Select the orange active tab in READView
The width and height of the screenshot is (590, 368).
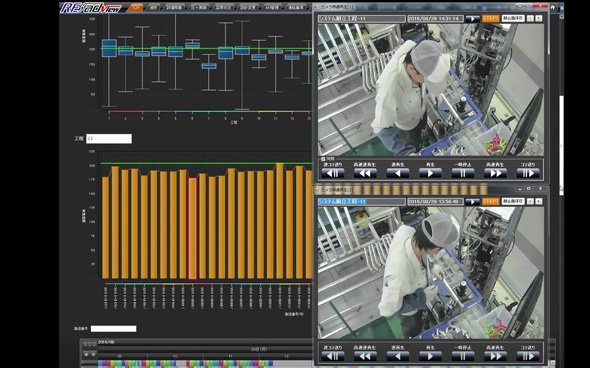[135, 8]
